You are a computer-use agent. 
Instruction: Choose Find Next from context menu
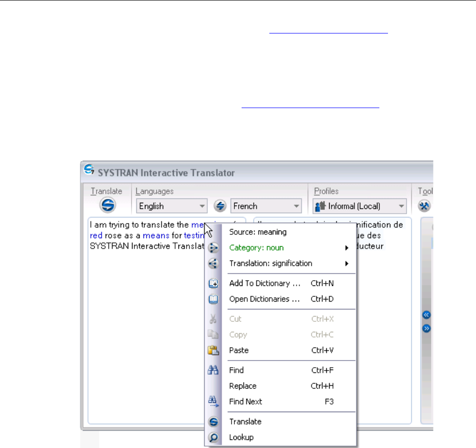(x=280, y=402)
